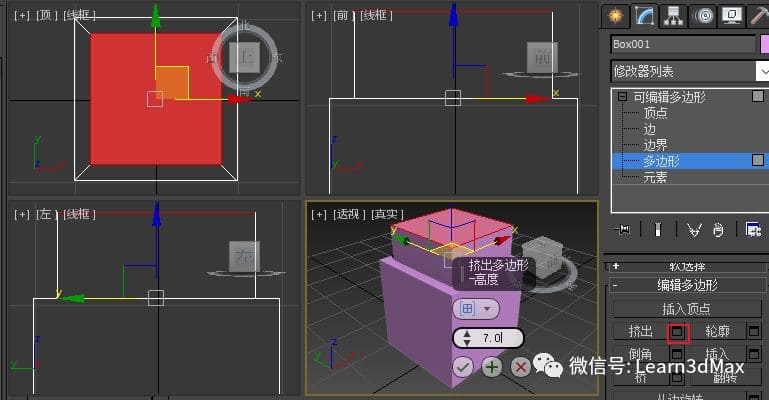Switch to the Modify panel tab
The height and width of the screenshot is (400, 769).
645,16
